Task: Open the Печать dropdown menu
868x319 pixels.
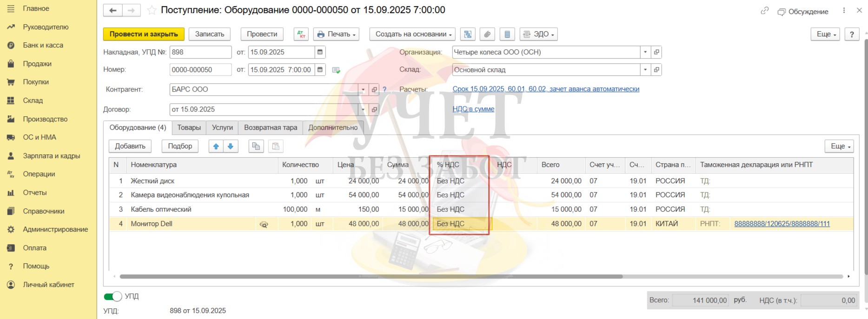Action: click(336, 34)
